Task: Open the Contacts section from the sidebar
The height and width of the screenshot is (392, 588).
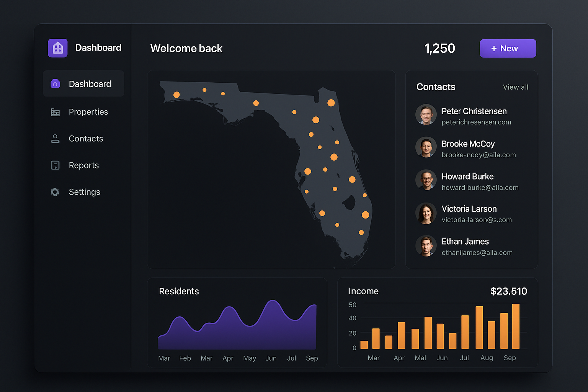Action: click(x=85, y=138)
